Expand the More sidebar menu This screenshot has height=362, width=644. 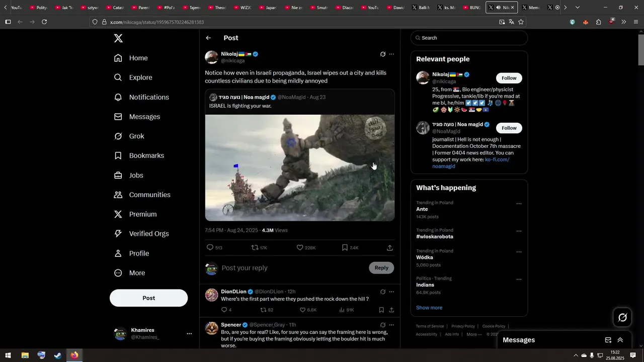129,273
